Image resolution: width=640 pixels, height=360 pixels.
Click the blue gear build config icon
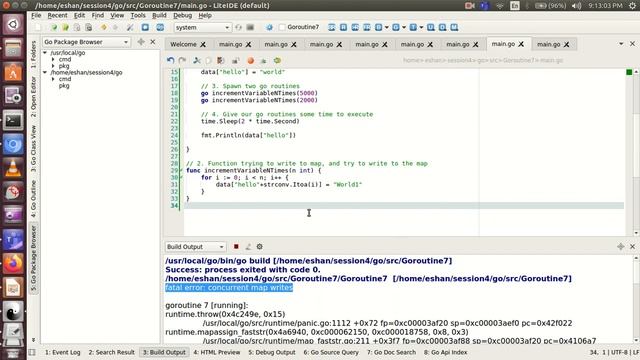(x=269, y=27)
